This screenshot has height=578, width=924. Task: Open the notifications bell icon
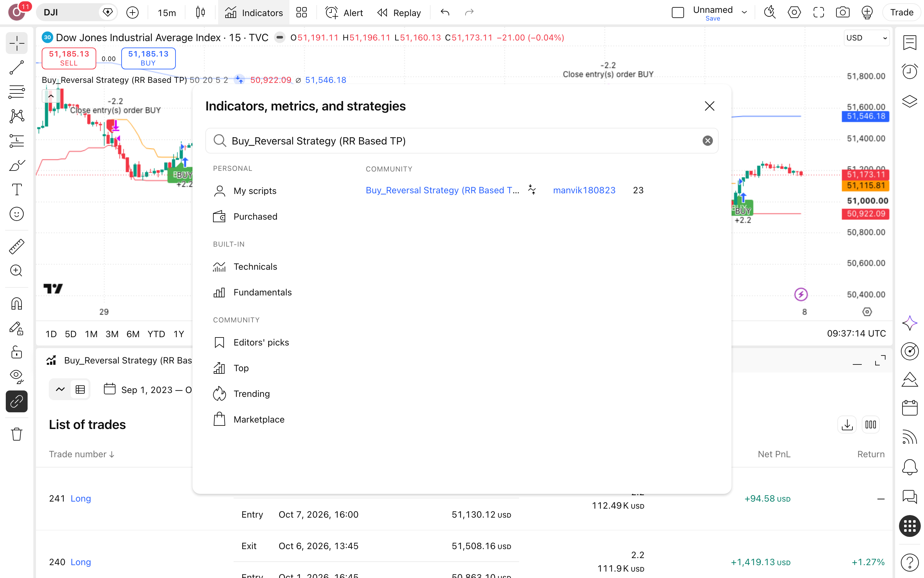tap(910, 467)
